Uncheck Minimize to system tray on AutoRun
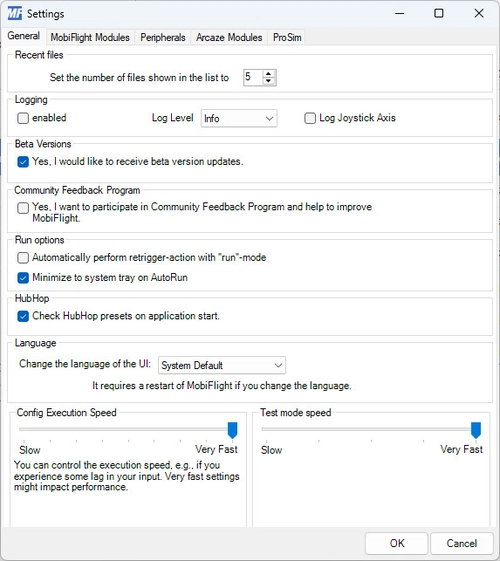 pyautogui.click(x=23, y=278)
